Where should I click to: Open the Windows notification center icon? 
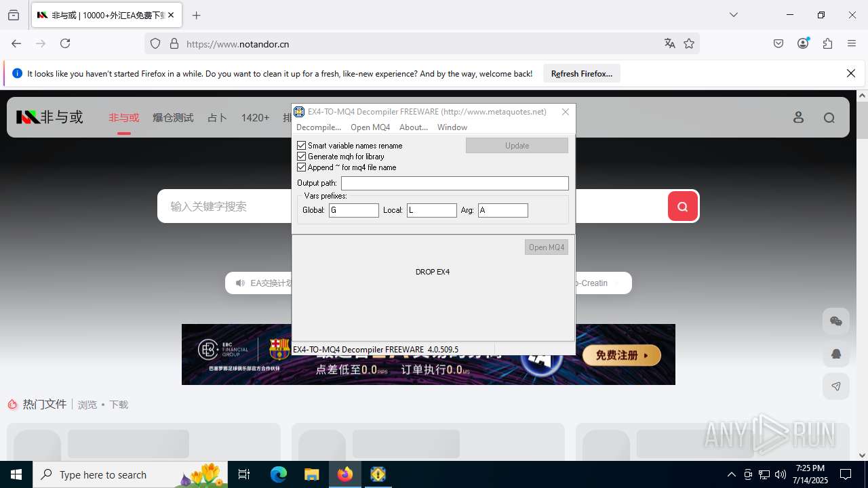point(846,474)
